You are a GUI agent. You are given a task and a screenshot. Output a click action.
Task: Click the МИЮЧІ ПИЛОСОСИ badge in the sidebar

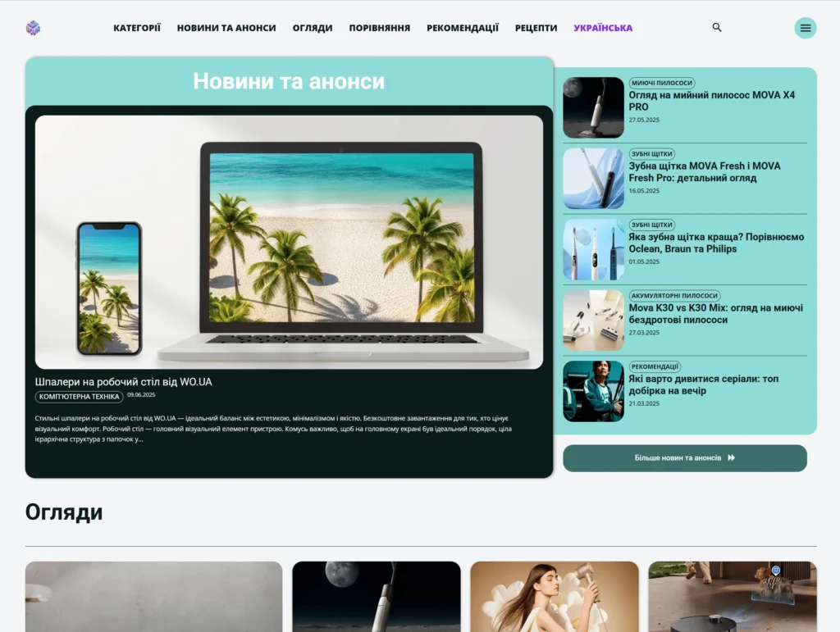click(x=662, y=83)
